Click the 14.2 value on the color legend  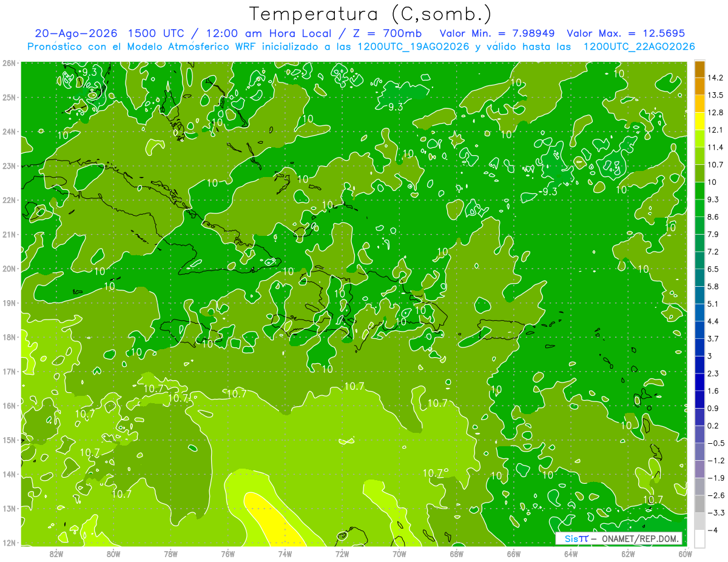(x=715, y=78)
